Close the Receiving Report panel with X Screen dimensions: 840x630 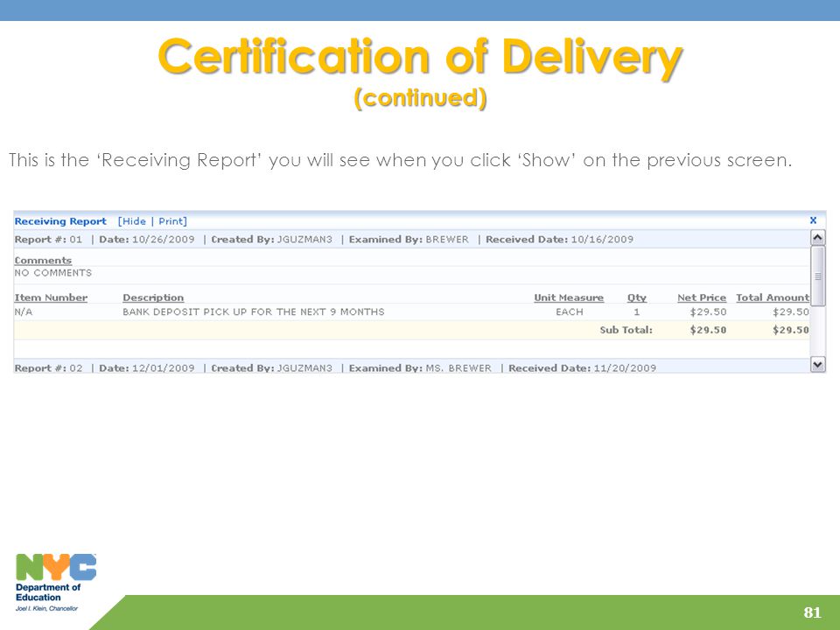pyautogui.click(x=813, y=220)
